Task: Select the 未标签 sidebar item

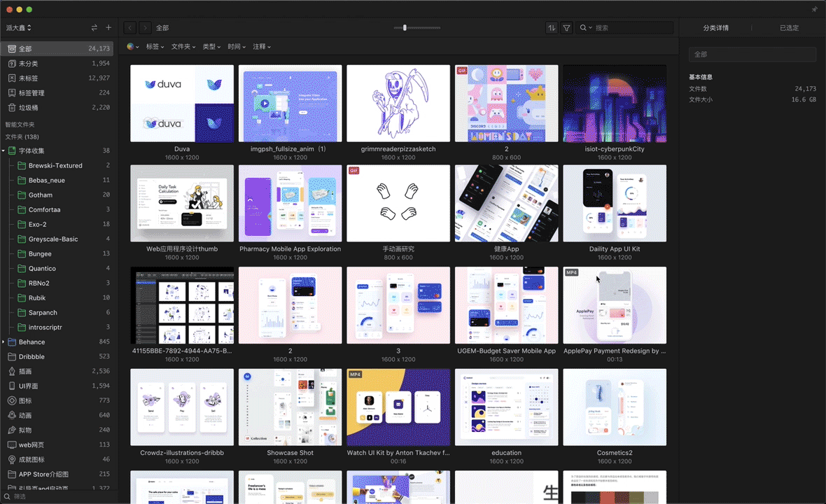Action: pyautogui.click(x=57, y=78)
